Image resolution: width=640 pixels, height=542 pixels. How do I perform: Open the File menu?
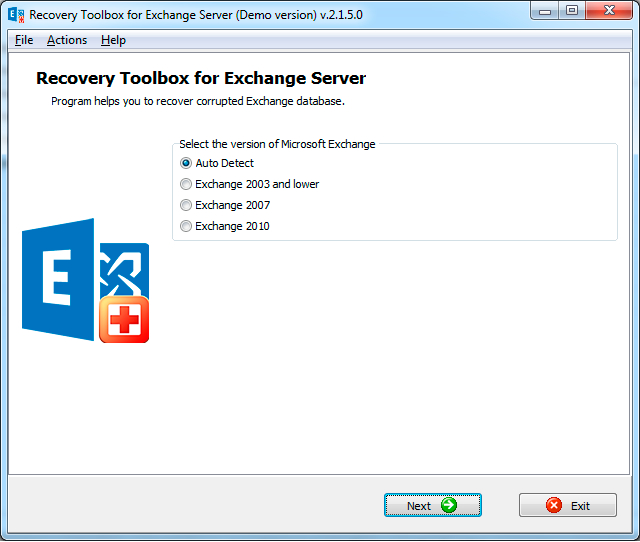pos(24,40)
